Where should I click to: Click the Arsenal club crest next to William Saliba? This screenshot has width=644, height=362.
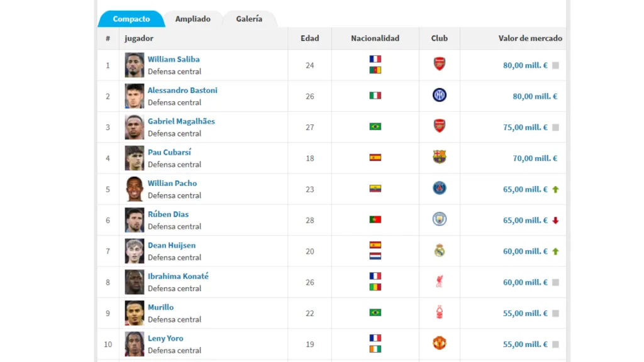coord(438,65)
